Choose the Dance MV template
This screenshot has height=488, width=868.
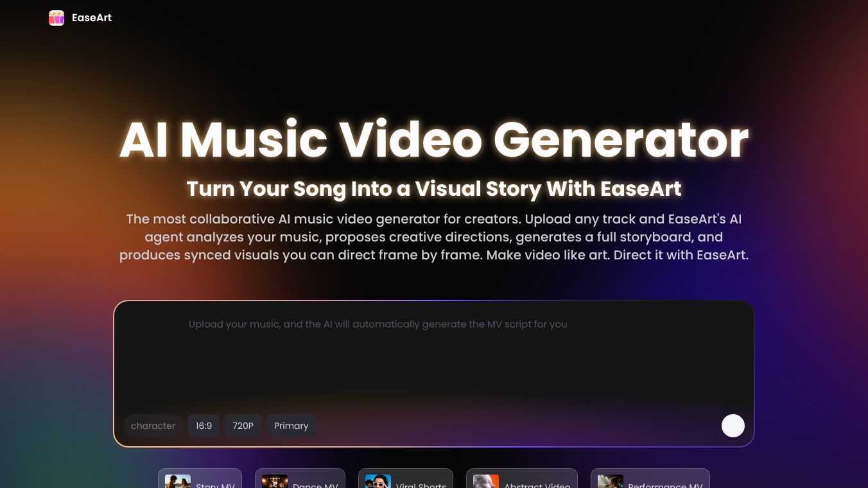pyautogui.click(x=300, y=479)
